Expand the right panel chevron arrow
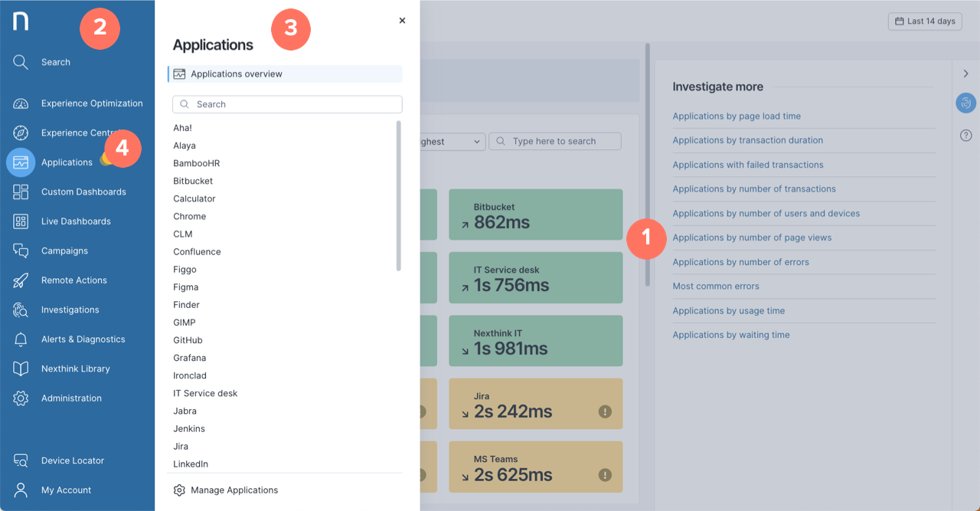This screenshot has height=511, width=980. [965, 74]
